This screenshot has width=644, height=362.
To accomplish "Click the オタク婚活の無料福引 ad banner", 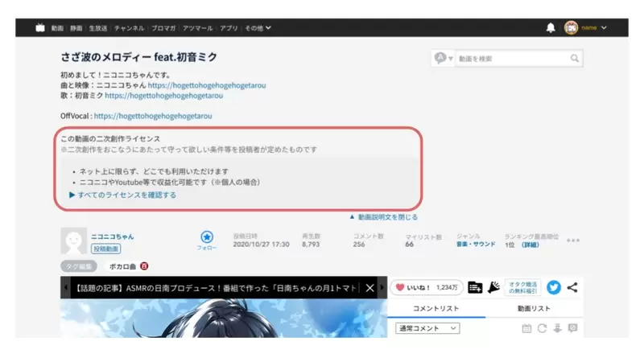I will [x=522, y=287].
